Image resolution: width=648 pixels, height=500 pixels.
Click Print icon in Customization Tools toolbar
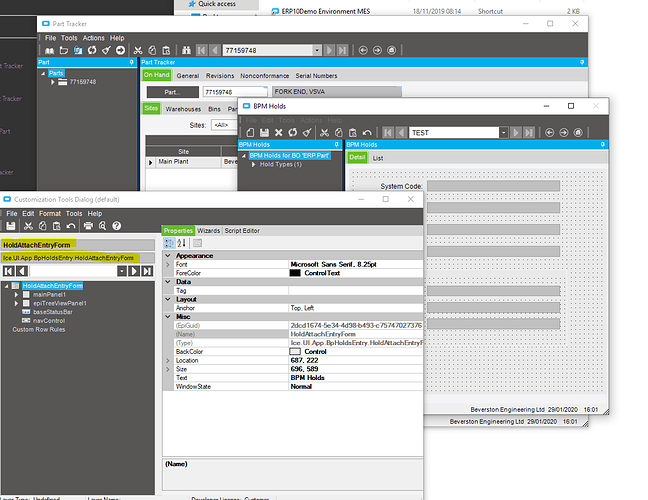(88, 226)
